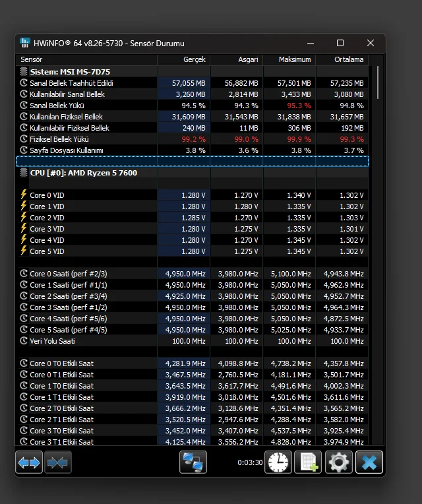Select the empty highlighted separator row
This screenshot has height=504, width=422.
193,162
